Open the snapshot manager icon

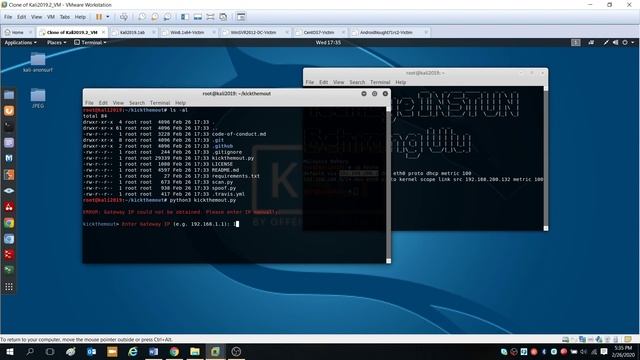pos(167,17)
